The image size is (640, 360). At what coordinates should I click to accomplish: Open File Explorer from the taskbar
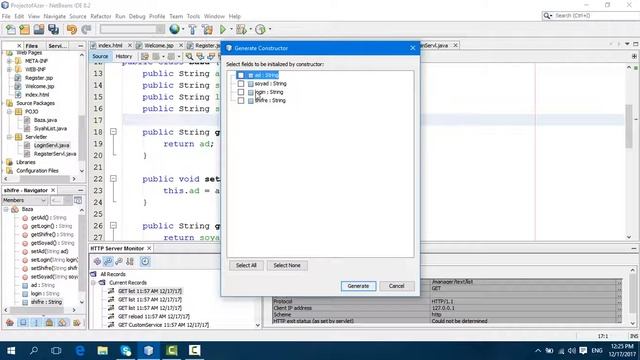[103, 351]
